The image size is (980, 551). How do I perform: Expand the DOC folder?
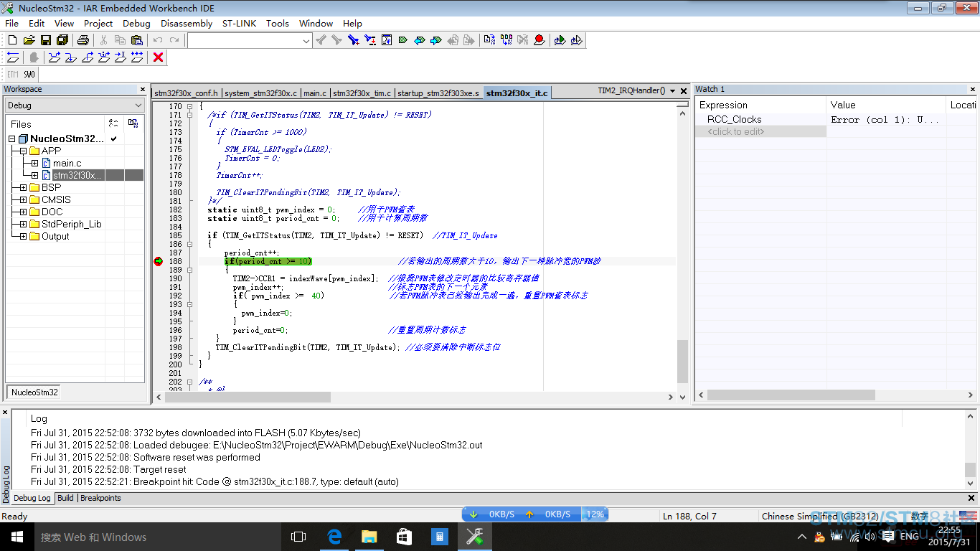[23, 212]
